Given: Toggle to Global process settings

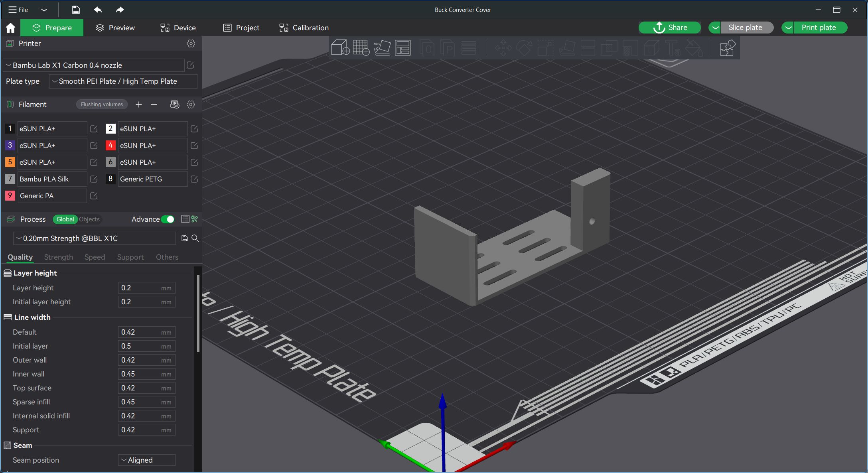Looking at the screenshot, I should coord(65,219).
